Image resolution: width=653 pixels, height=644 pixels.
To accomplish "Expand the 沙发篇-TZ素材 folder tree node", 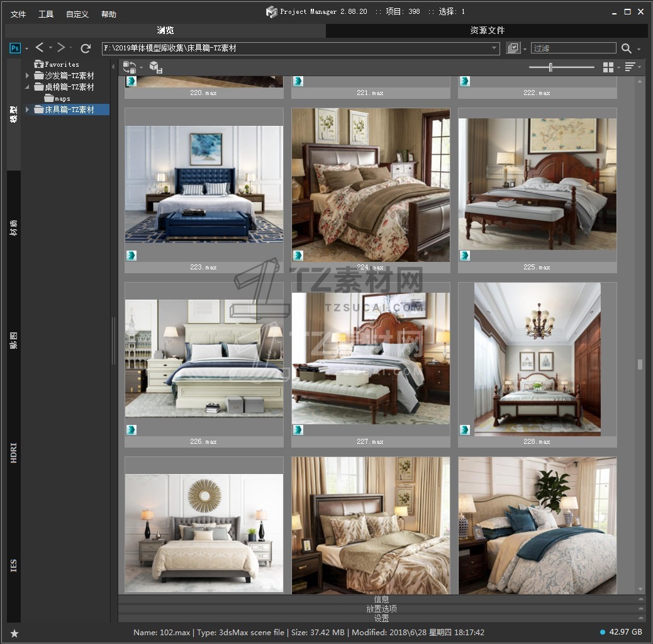I will [x=27, y=76].
